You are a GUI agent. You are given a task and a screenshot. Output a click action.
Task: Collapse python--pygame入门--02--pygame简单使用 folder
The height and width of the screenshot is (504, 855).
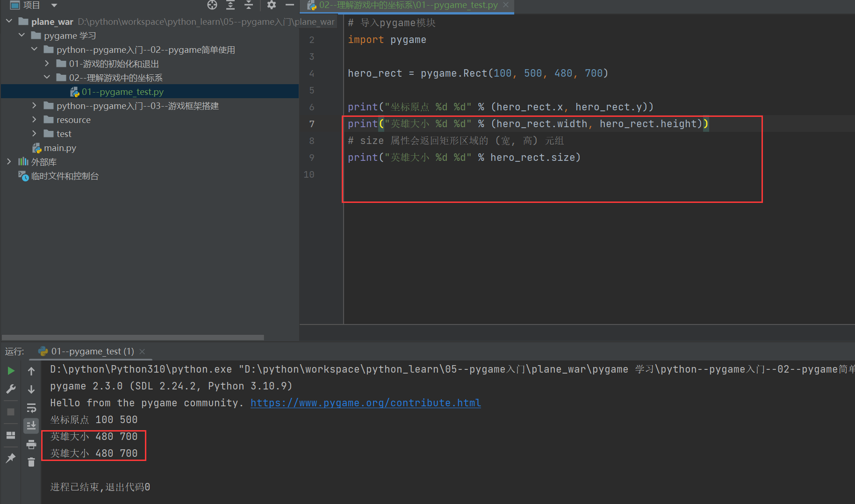point(34,50)
